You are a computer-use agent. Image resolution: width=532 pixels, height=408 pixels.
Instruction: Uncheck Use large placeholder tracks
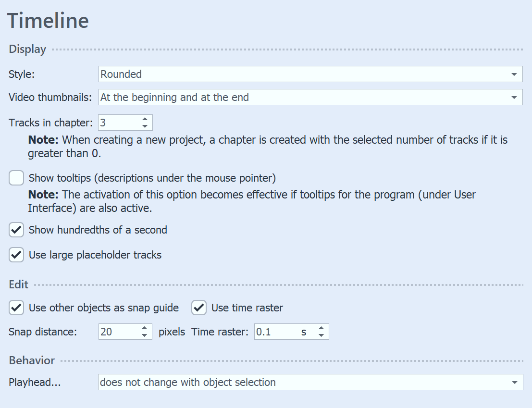coord(16,255)
